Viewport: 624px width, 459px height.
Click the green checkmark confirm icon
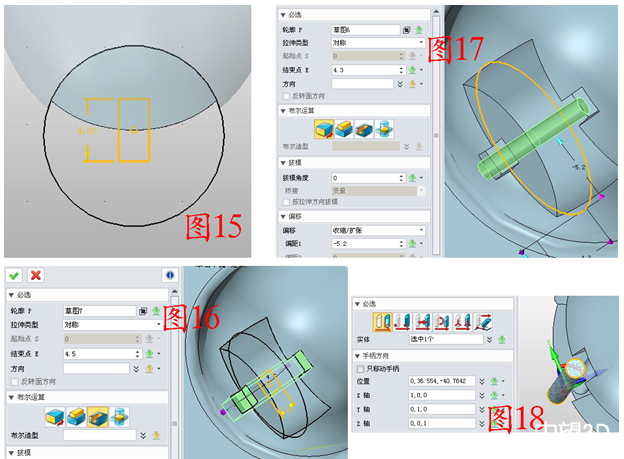(14, 275)
